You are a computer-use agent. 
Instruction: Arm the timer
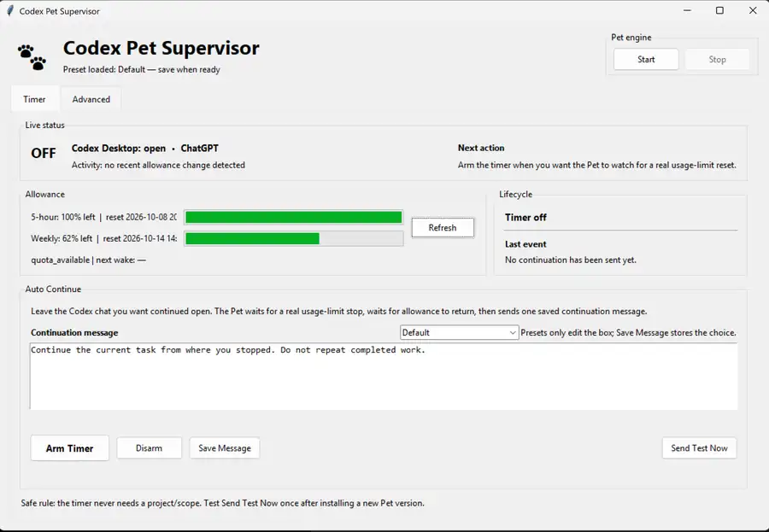click(70, 448)
